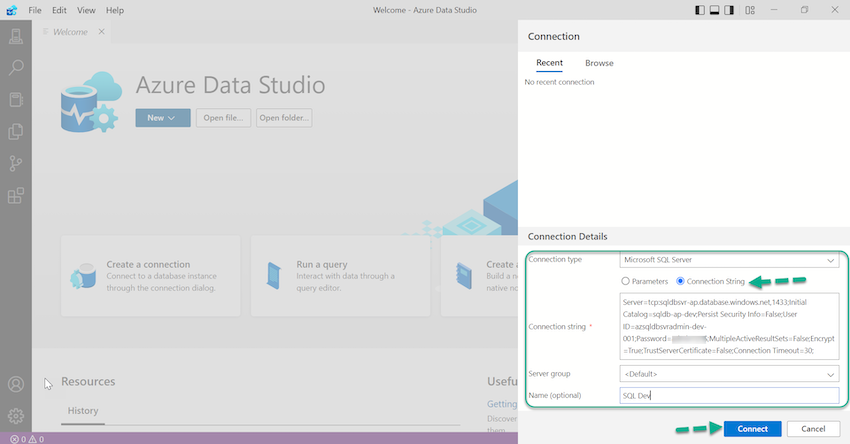Click the Accounts icon in sidebar
Screen dimensions: 850x444
pyautogui.click(x=15, y=384)
